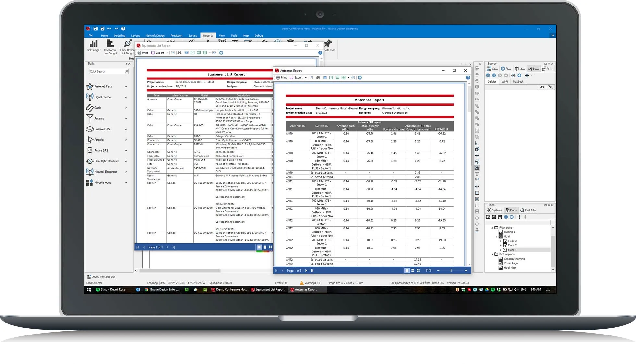Image resolution: width=636 pixels, height=364 pixels.
Task: Expand Signal Source category
Action: click(126, 97)
